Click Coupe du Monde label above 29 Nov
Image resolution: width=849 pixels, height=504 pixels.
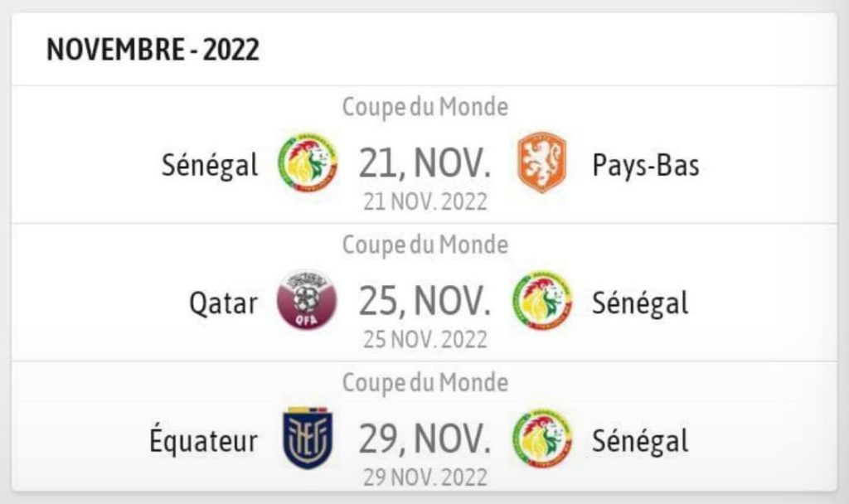coord(425,382)
